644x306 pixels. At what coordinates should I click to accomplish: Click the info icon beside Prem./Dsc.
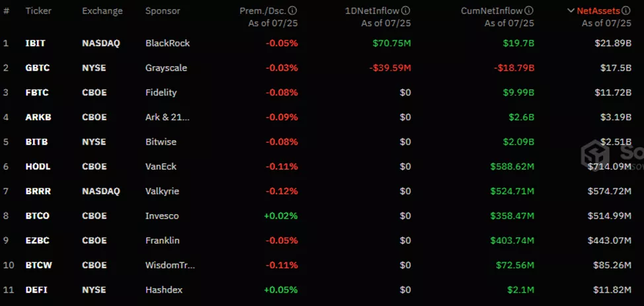293,11
